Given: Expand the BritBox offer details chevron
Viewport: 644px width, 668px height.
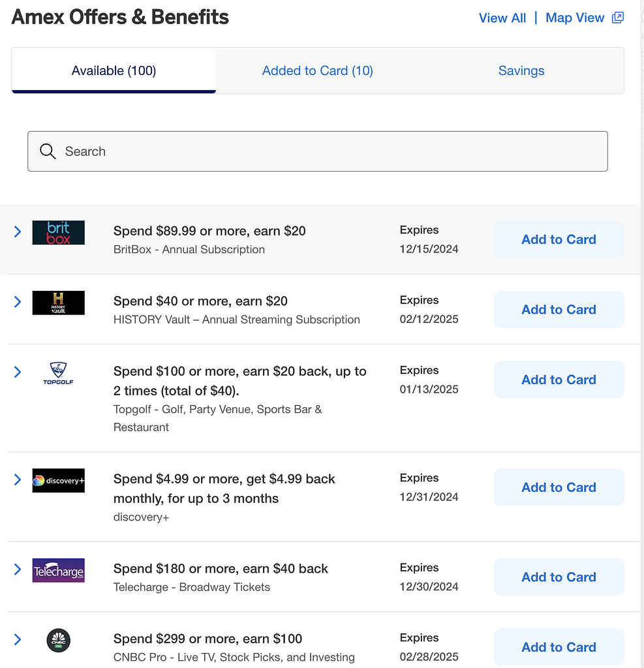Looking at the screenshot, I should [x=18, y=232].
